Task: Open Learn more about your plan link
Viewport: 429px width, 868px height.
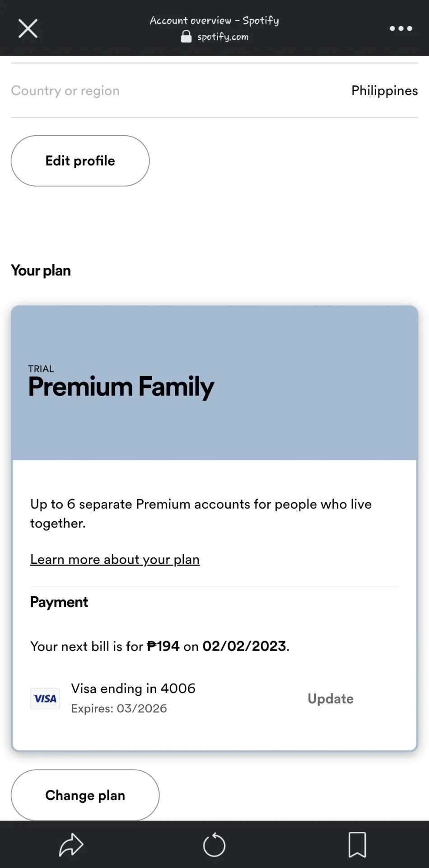Action: point(115,560)
